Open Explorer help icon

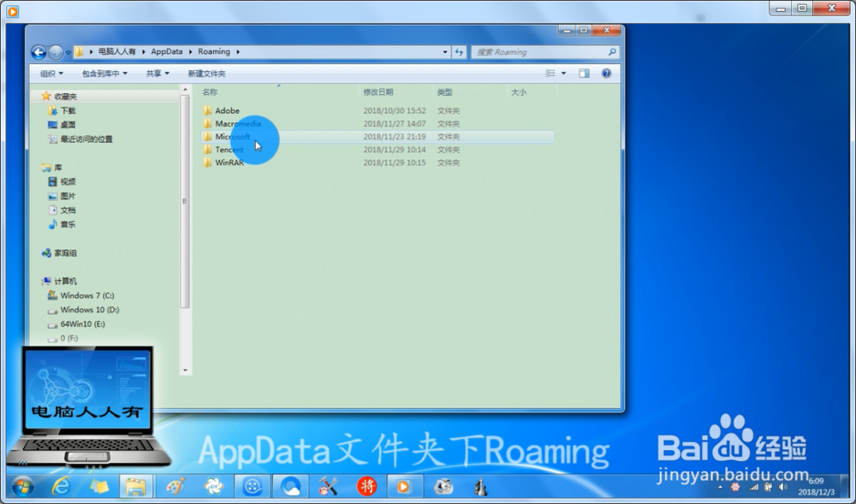tap(606, 73)
